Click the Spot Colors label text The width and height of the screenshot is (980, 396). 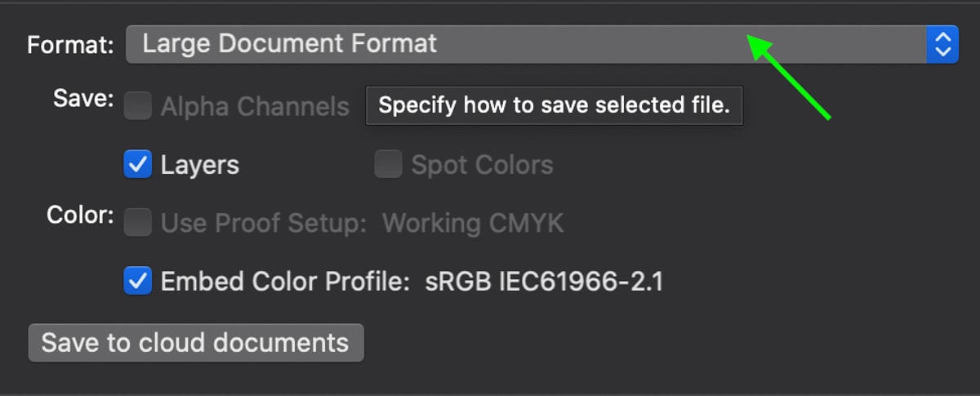point(482,165)
